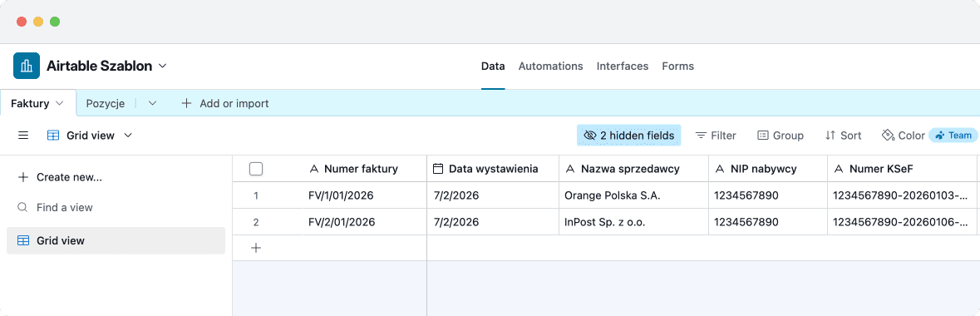Click the Group icon
The image size is (980, 316).
click(762, 136)
